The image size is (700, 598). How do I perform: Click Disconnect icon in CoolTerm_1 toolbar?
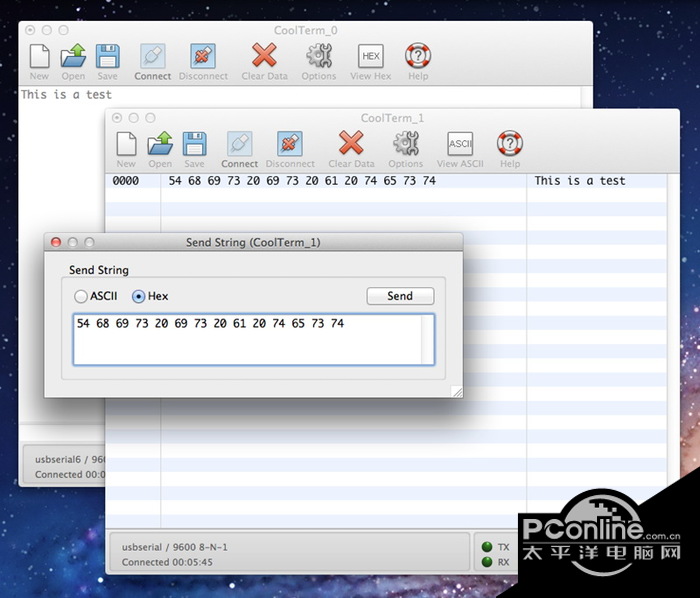pyautogui.click(x=290, y=143)
